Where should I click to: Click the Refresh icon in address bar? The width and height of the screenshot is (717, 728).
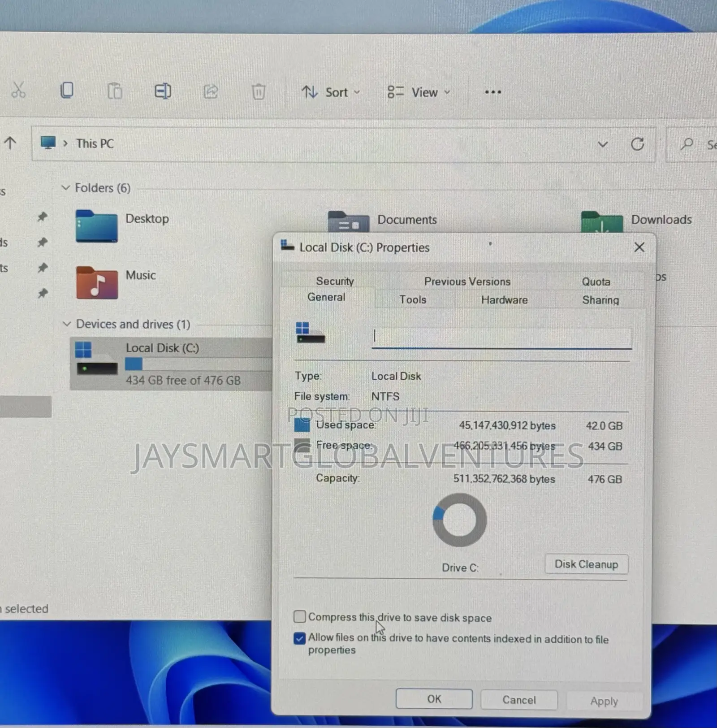638,144
